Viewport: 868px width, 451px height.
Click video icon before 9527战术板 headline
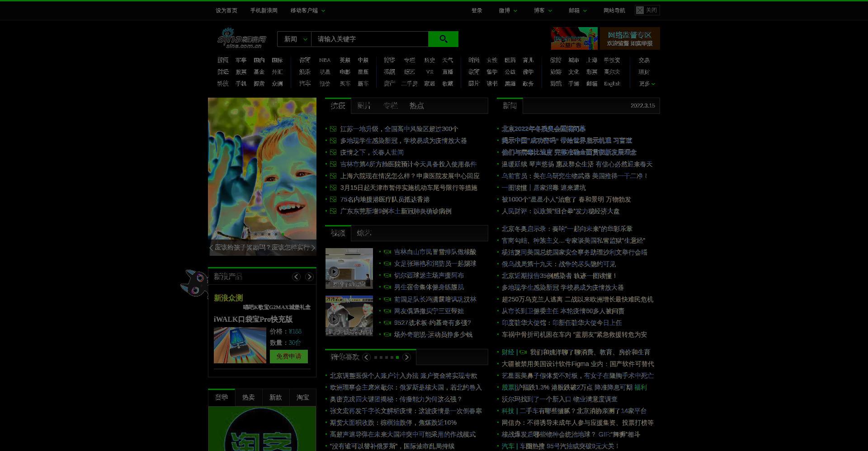[x=387, y=323]
